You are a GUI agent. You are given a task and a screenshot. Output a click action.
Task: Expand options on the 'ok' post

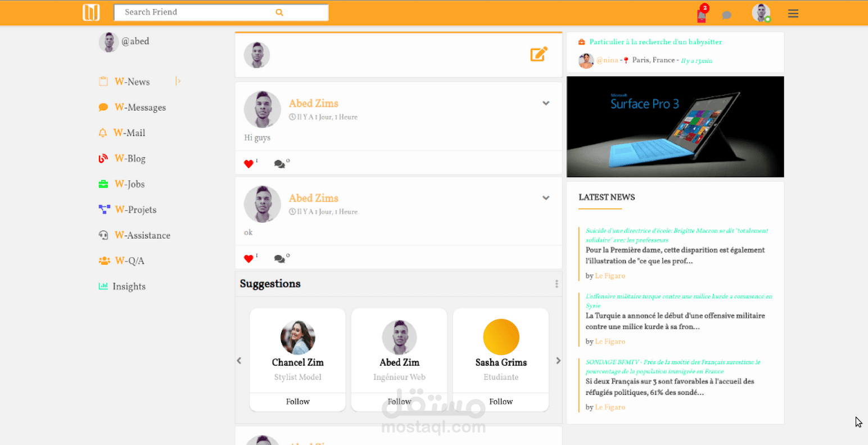(x=546, y=198)
